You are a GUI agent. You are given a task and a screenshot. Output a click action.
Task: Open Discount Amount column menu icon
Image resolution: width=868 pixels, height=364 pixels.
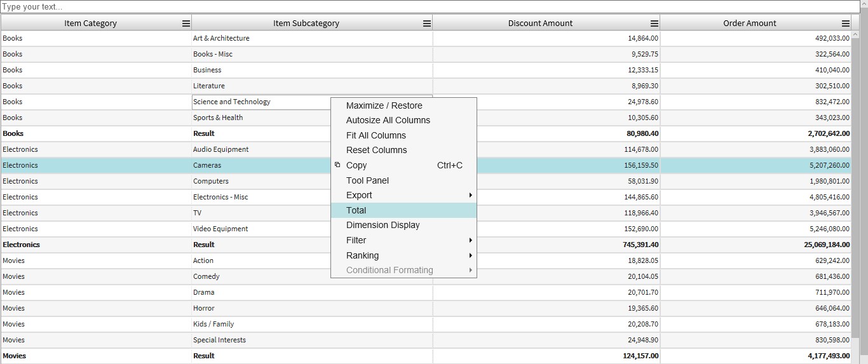click(x=654, y=24)
